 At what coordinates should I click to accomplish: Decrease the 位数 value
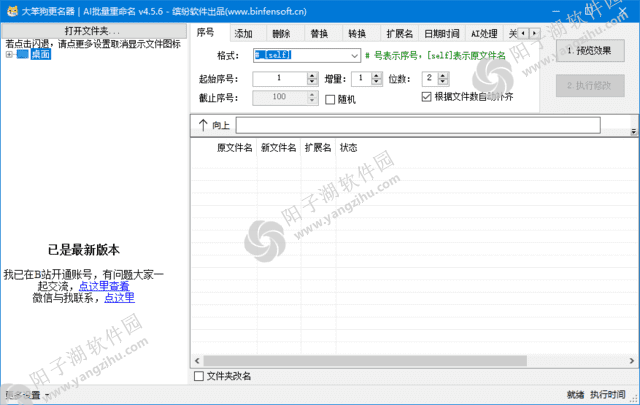coord(443,82)
